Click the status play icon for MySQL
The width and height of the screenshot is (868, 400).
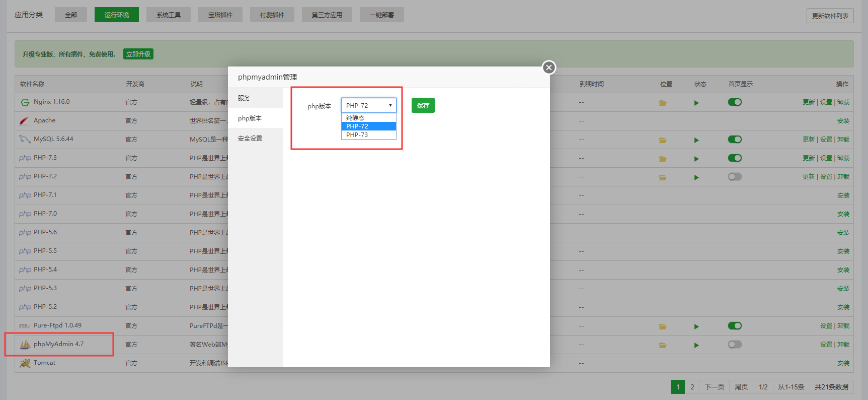point(696,140)
